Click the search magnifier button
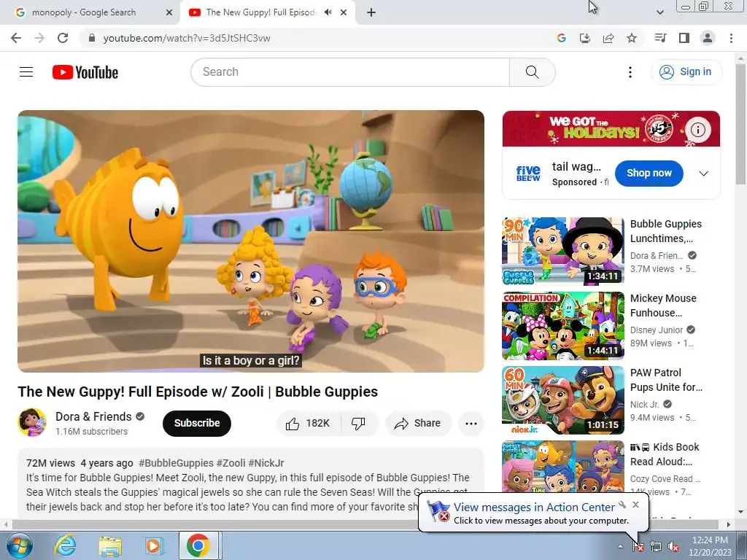The height and width of the screenshot is (560, 747). (x=532, y=72)
